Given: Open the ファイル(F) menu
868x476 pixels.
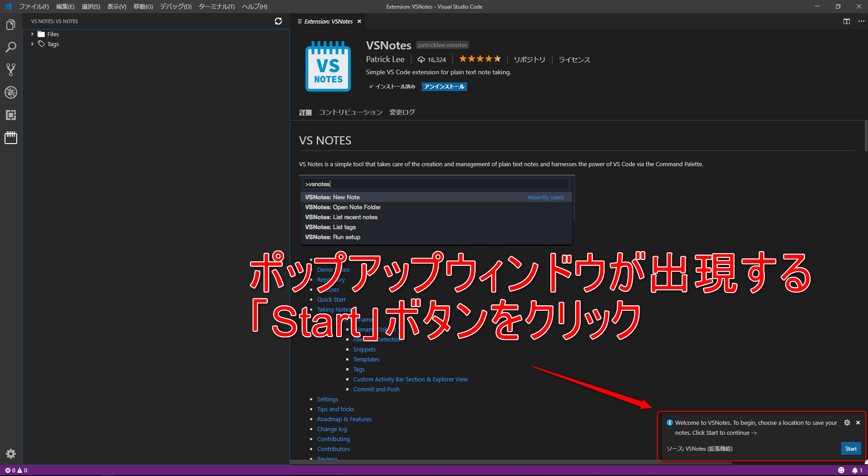Looking at the screenshot, I should (34, 6).
